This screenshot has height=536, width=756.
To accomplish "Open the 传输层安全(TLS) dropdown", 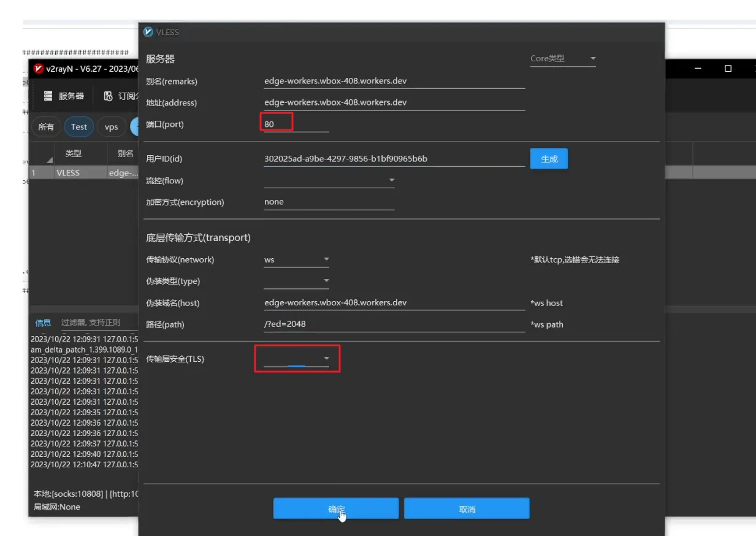I will point(297,359).
